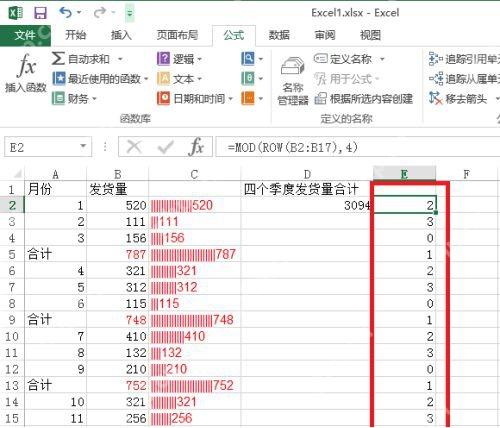Click cell C9 bar showing 748
Viewport: 500px width, 428px height.
194,320
